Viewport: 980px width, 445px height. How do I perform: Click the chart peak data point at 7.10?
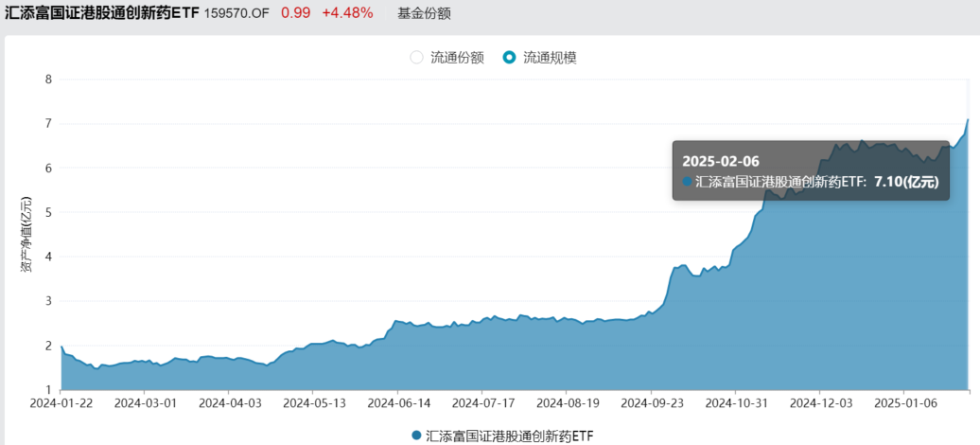[968, 119]
